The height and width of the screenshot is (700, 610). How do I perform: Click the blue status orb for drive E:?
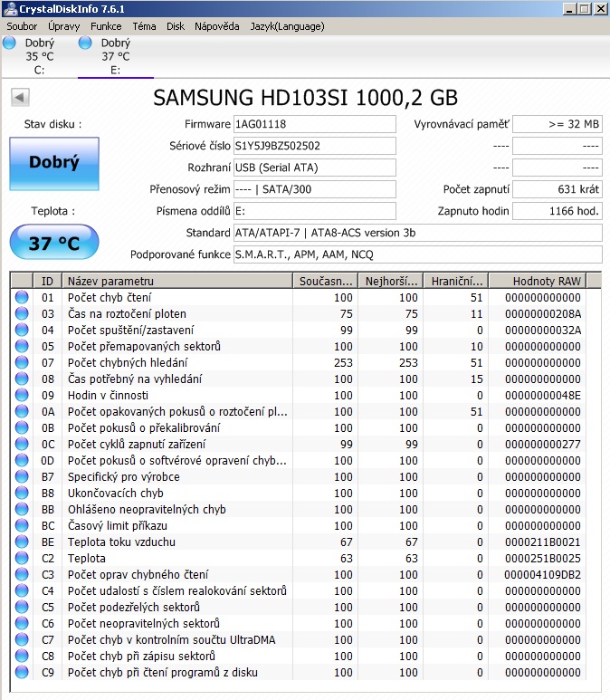[85, 43]
